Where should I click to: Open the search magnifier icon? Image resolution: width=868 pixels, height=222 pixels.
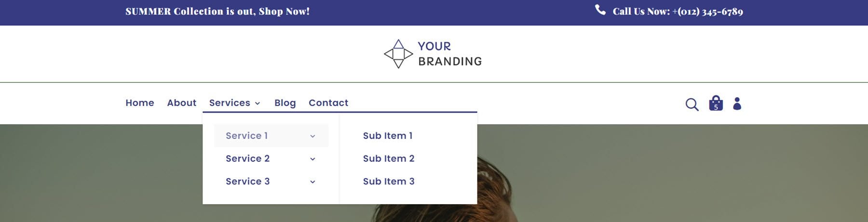coord(692,104)
